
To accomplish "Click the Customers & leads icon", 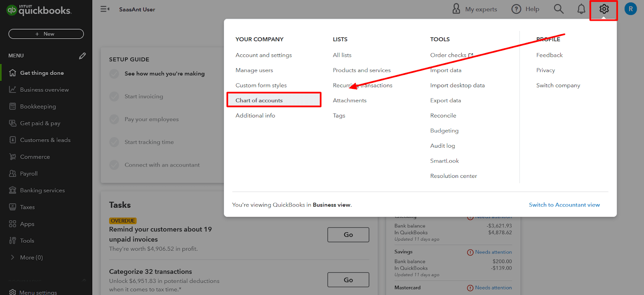I will 12,140.
